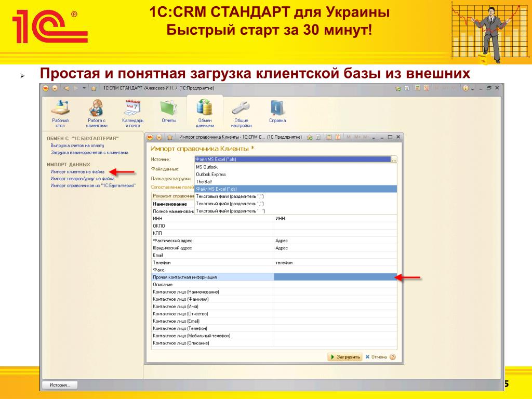Pick Текстовый файл with semicolon separator
532x399 pixels.
click(296, 204)
